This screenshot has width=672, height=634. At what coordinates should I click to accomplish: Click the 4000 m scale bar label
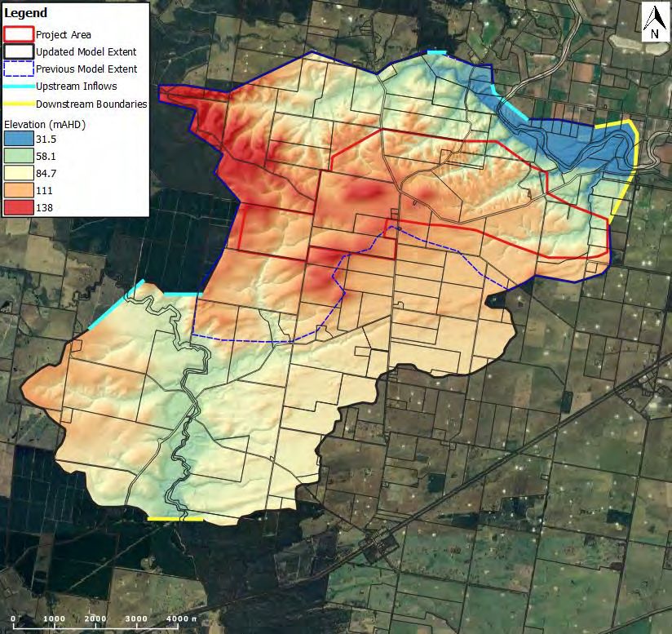(182, 618)
